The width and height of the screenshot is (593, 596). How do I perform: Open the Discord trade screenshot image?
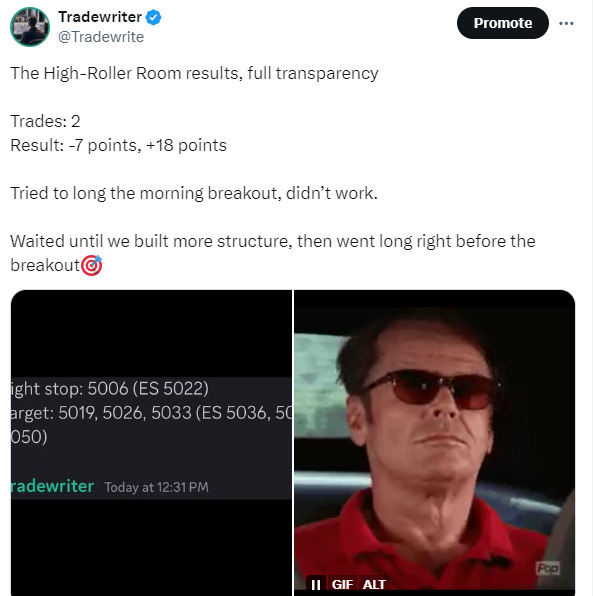click(151, 443)
